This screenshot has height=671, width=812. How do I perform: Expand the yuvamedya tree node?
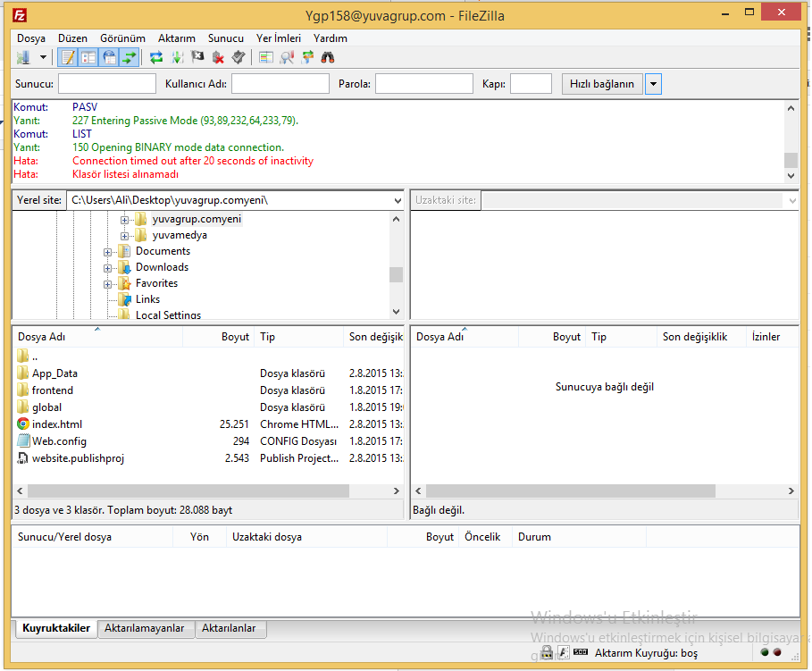(x=124, y=236)
